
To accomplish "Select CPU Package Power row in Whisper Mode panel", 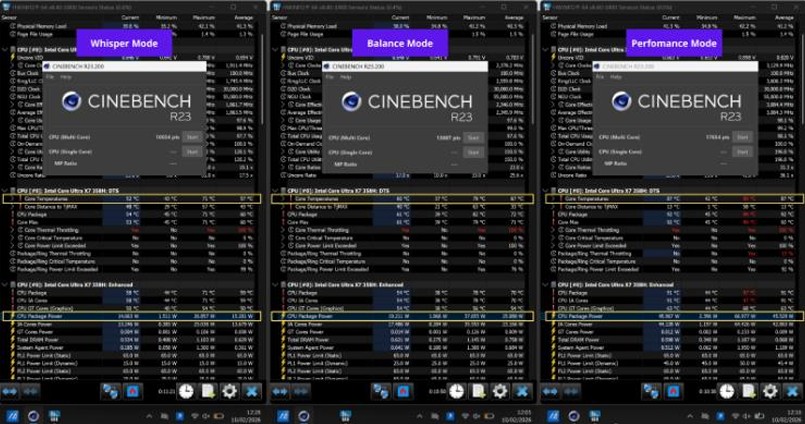I will 132,317.
